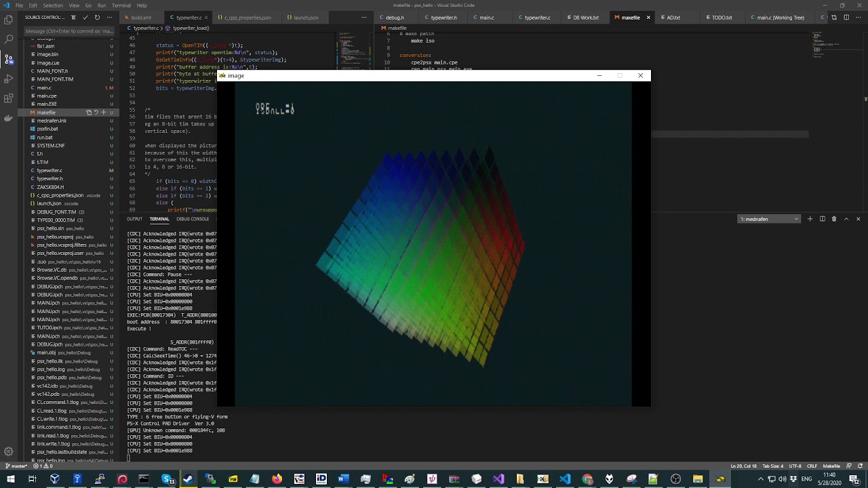Image resolution: width=868 pixels, height=488 pixels.
Task: Open the Source Control view icon
Action: click(x=9, y=60)
